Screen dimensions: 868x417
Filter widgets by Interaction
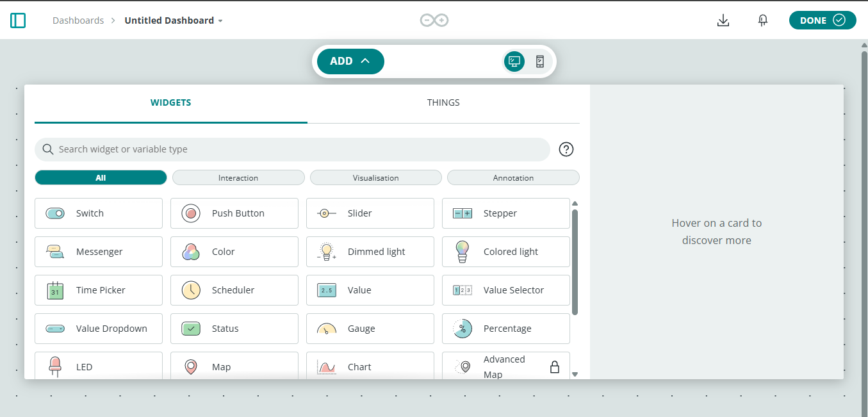[x=238, y=177]
